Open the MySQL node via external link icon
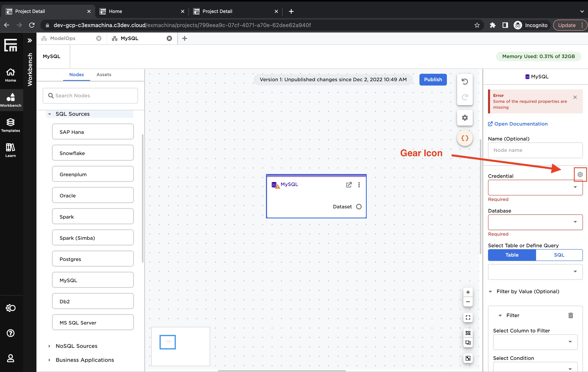This screenshot has height=372, width=588. pos(349,185)
